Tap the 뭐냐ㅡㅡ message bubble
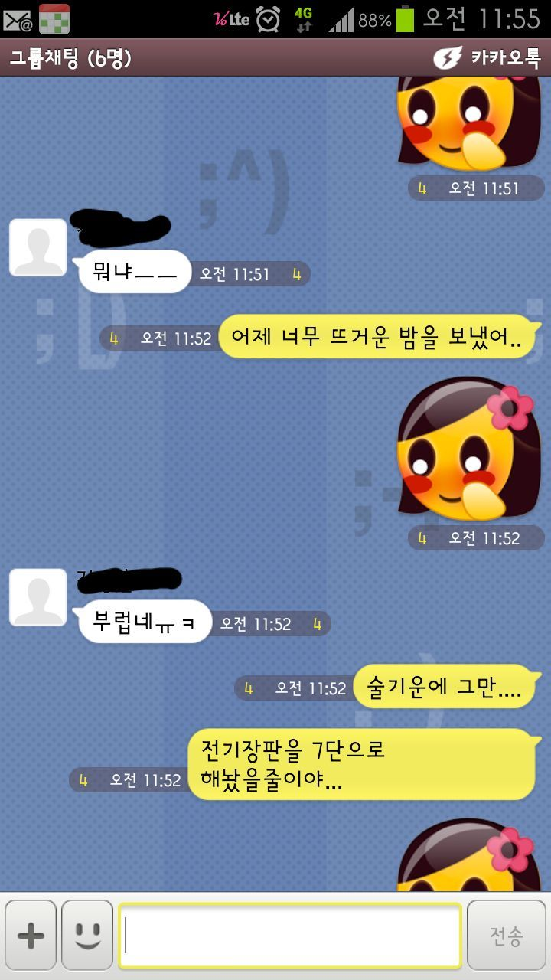 tap(134, 272)
